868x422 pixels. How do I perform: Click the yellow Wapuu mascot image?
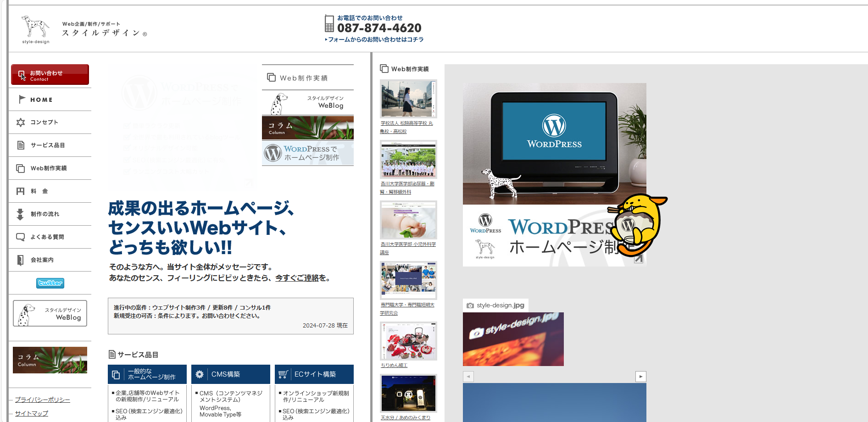click(x=638, y=225)
